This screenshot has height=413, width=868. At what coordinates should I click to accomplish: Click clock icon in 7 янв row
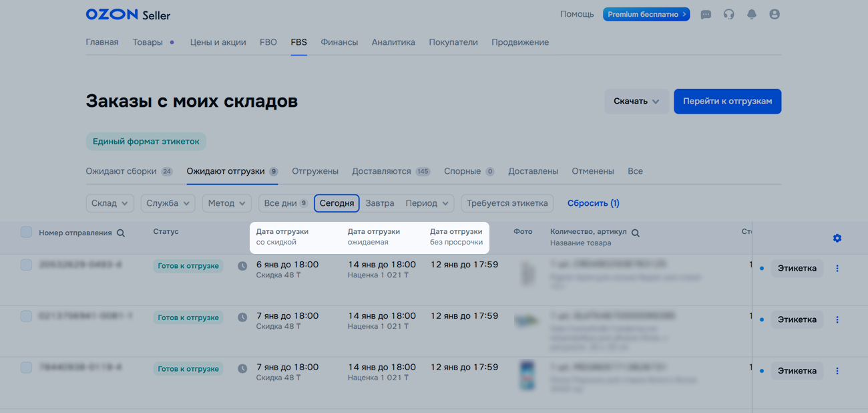point(242,317)
